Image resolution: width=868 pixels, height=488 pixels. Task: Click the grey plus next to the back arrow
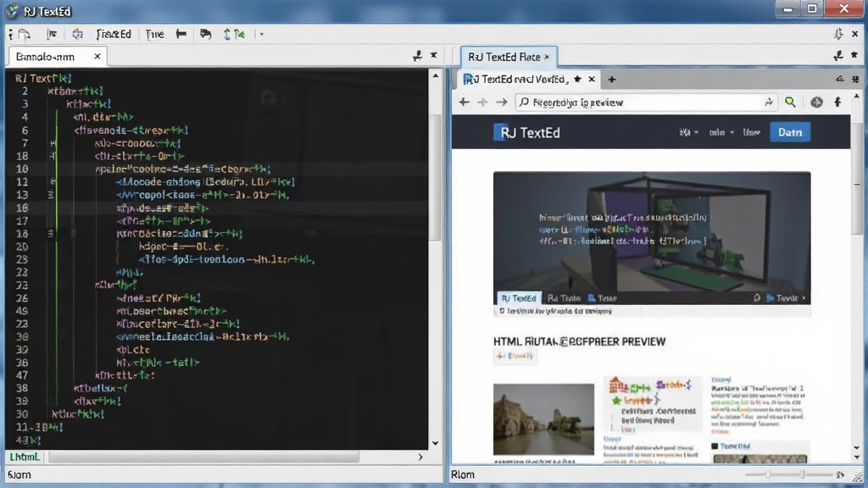click(x=482, y=103)
